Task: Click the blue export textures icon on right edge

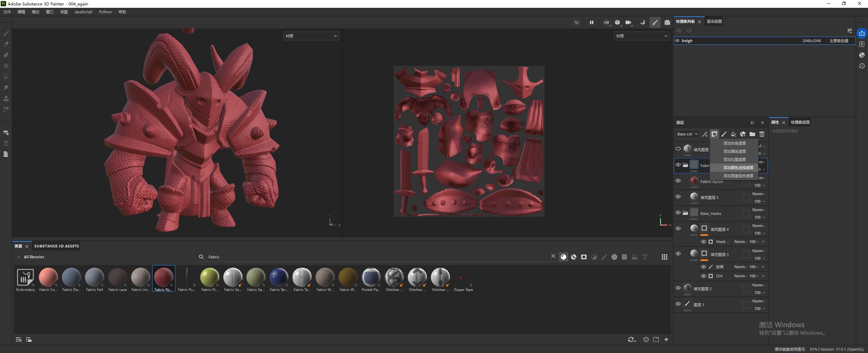Action: (x=862, y=33)
